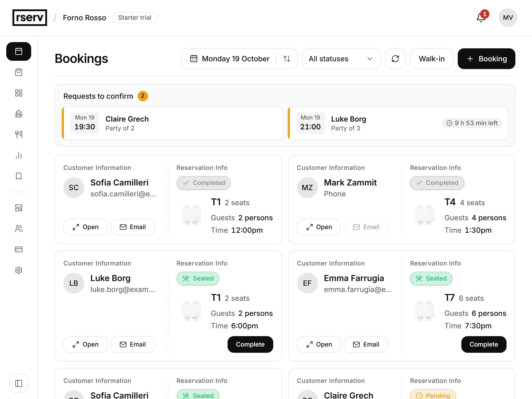Click Completed status on Mark Zammit card
This screenshot has width=532, height=399.
pyautogui.click(x=437, y=183)
